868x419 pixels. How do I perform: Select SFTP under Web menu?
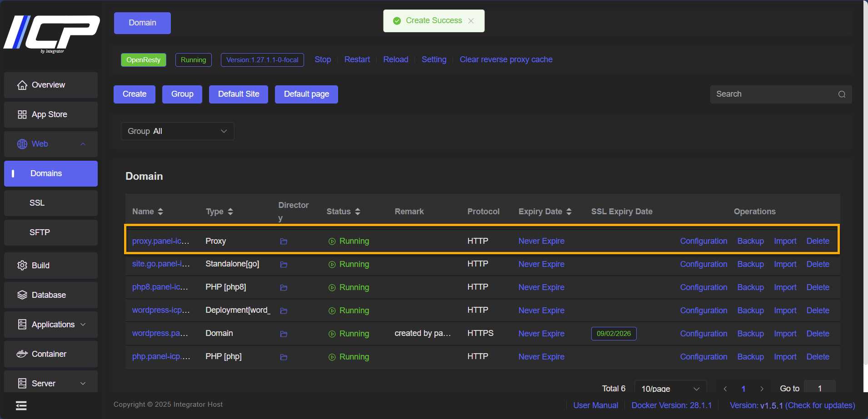pyautogui.click(x=51, y=232)
